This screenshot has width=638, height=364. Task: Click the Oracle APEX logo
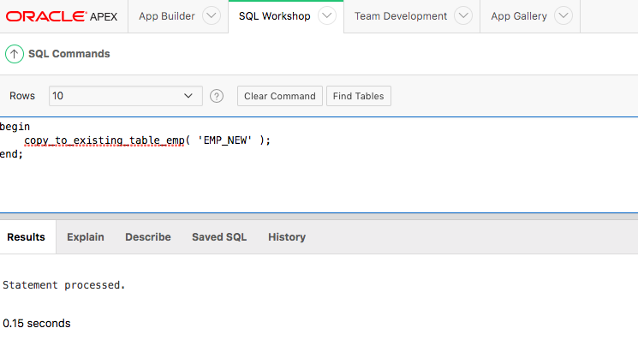62,16
